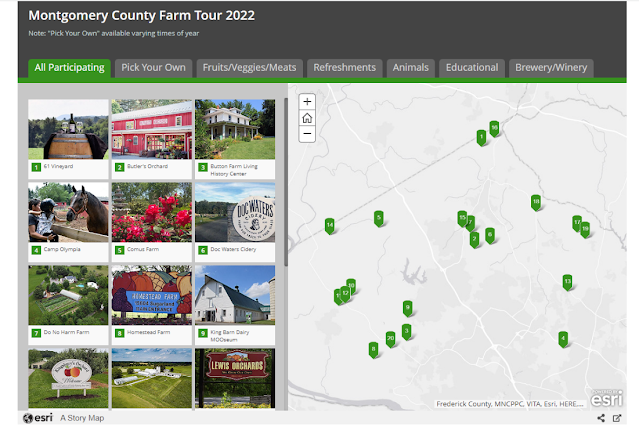Viewport: 639px width, 434px height.
Task: Click the 'Homestead Farm' caption text
Action: point(148,332)
